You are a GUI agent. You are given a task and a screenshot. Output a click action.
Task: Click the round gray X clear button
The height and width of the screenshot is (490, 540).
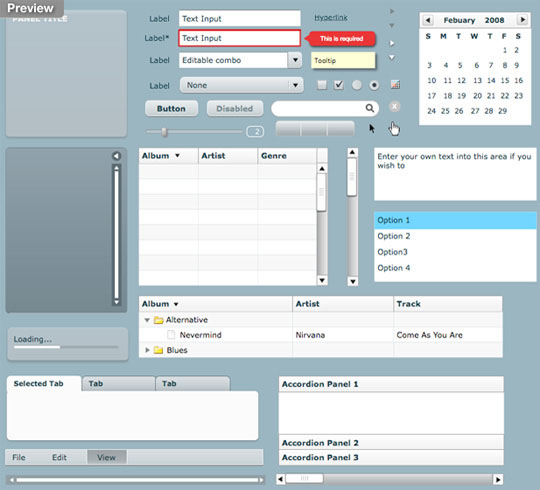pyautogui.click(x=394, y=107)
